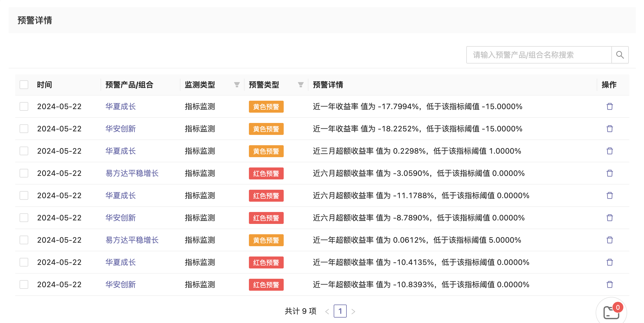The image size is (644, 323).
Task: Open 华安创新 link in the last row
Action: coord(120,284)
